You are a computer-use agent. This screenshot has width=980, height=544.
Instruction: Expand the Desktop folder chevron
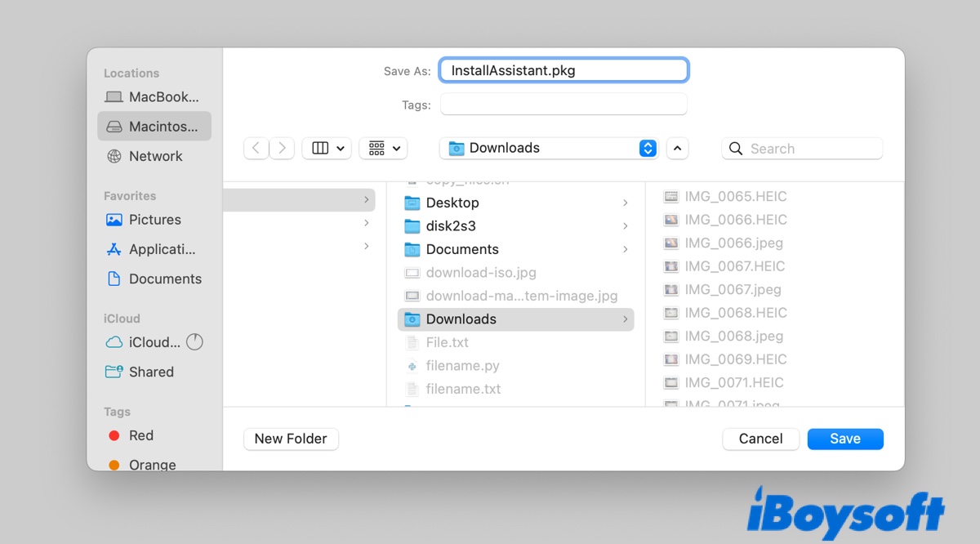[625, 203]
